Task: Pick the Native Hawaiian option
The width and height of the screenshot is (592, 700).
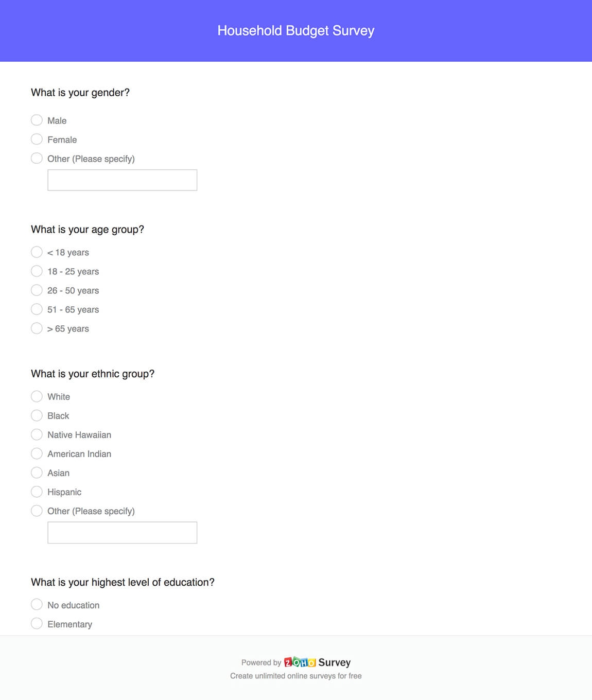Action: 37,434
